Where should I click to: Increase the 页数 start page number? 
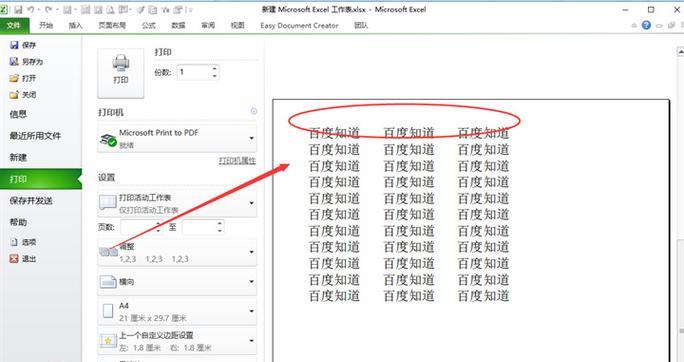click(x=158, y=223)
